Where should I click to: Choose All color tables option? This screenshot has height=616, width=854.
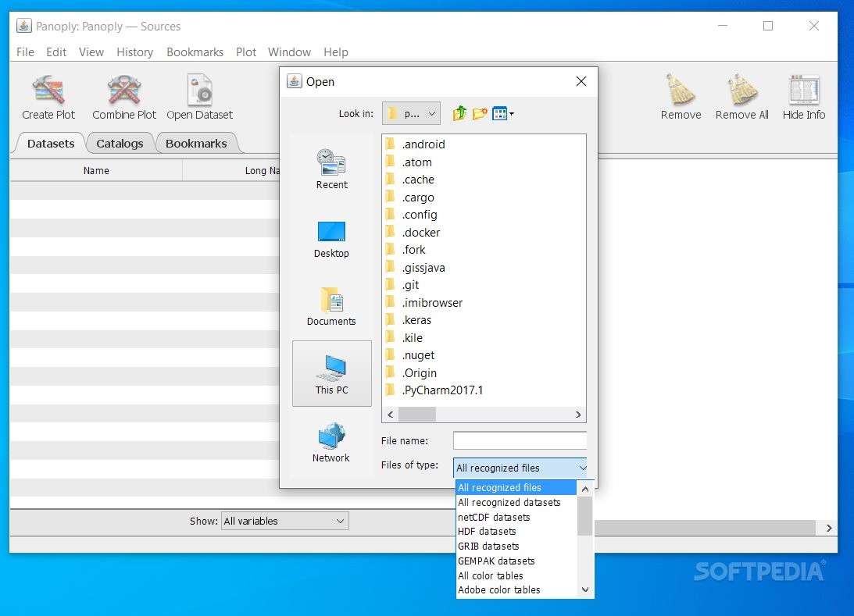(x=516, y=575)
